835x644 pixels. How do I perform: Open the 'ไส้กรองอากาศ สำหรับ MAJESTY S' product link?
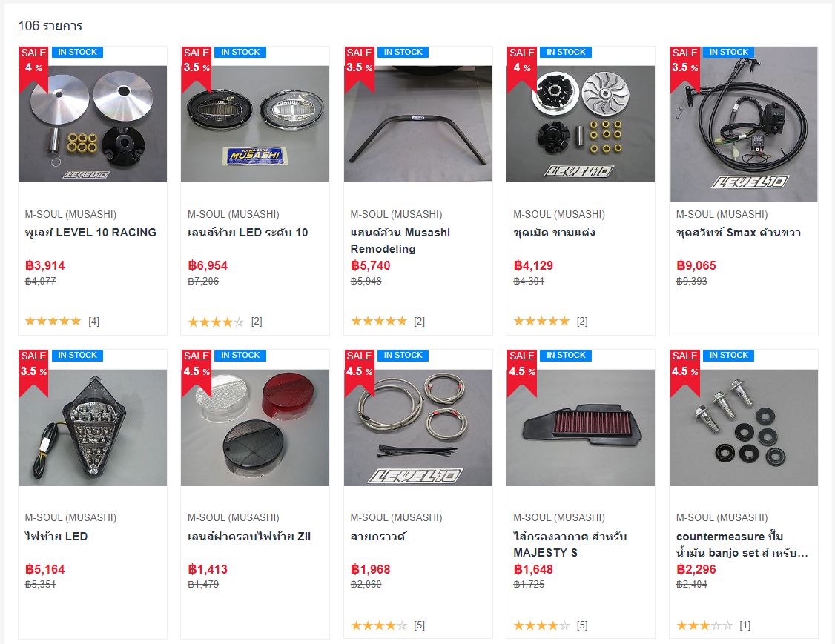(x=570, y=544)
